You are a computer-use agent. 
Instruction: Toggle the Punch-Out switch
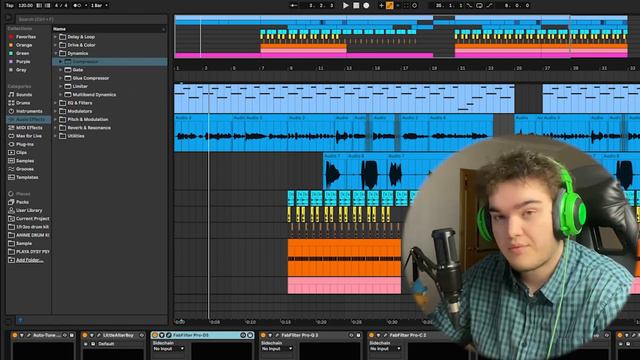489,5
